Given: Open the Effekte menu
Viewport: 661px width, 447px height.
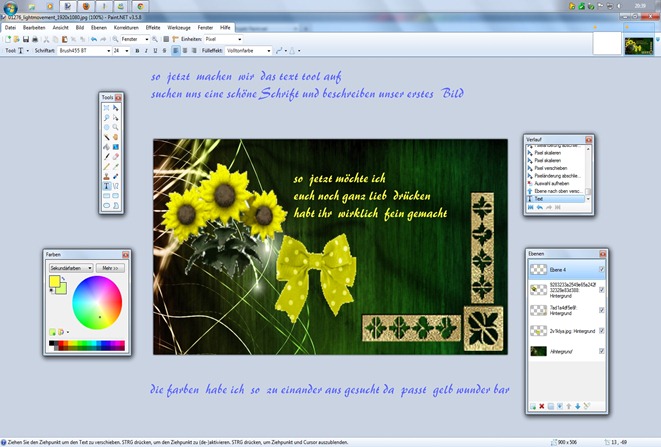Looking at the screenshot, I should 153,27.
